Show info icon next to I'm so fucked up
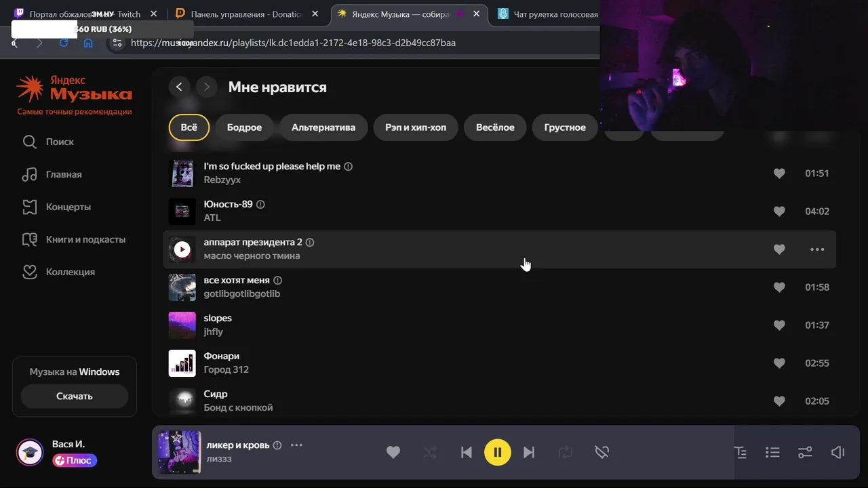 click(x=349, y=166)
